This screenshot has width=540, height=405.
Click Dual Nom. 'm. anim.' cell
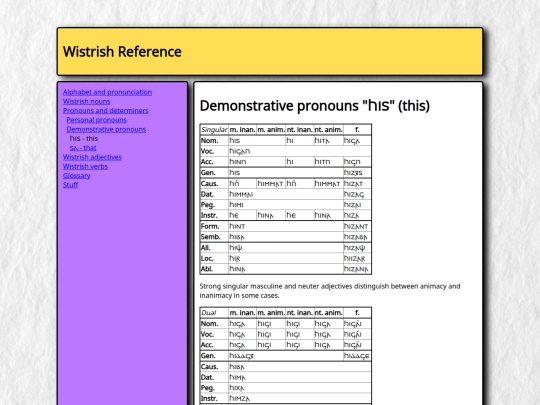271,324
